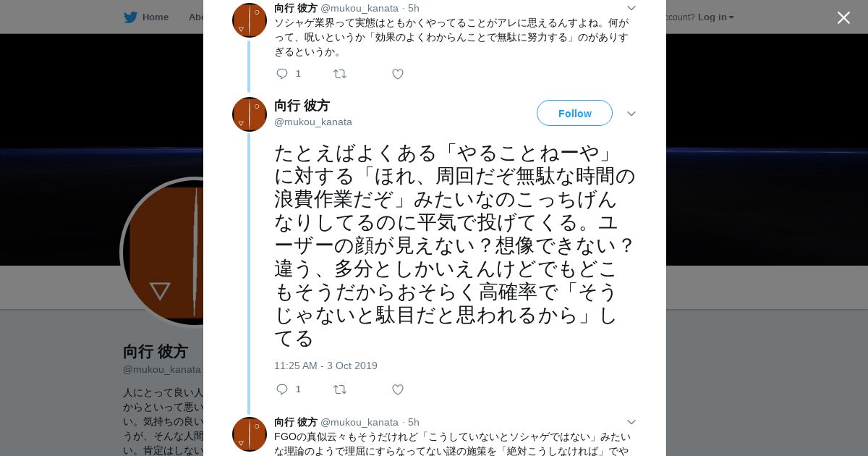This screenshot has width=868, height=456.
Task: Retweet the top tweet in thread
Action: [340, 74]
